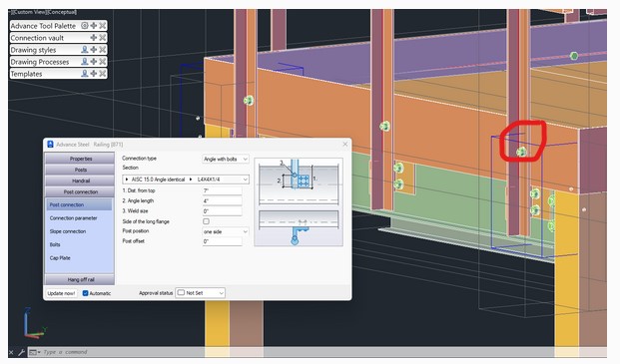Click the Update now! button

[x=61, y=293]
